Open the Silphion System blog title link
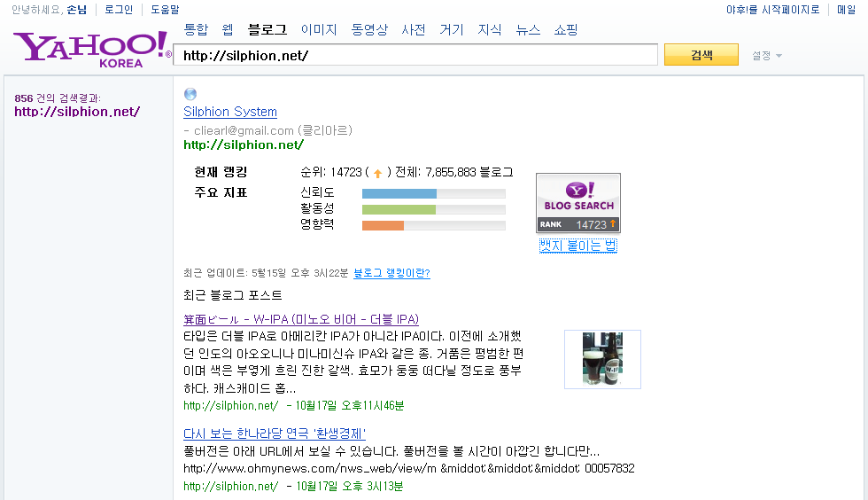Viewport: 868px width, 500px height. point(230,112)
